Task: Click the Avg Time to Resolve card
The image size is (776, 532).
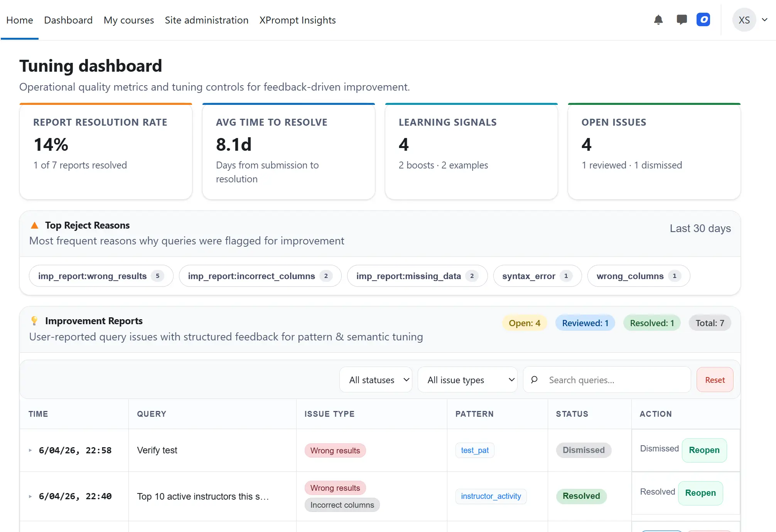Action: (288, 152)
